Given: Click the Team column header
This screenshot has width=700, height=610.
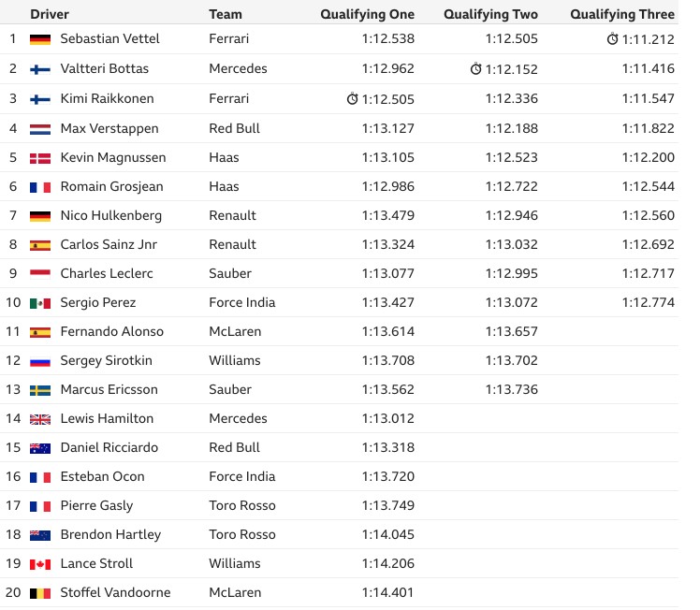Looking at the screenshot, I should pos(226,14).
